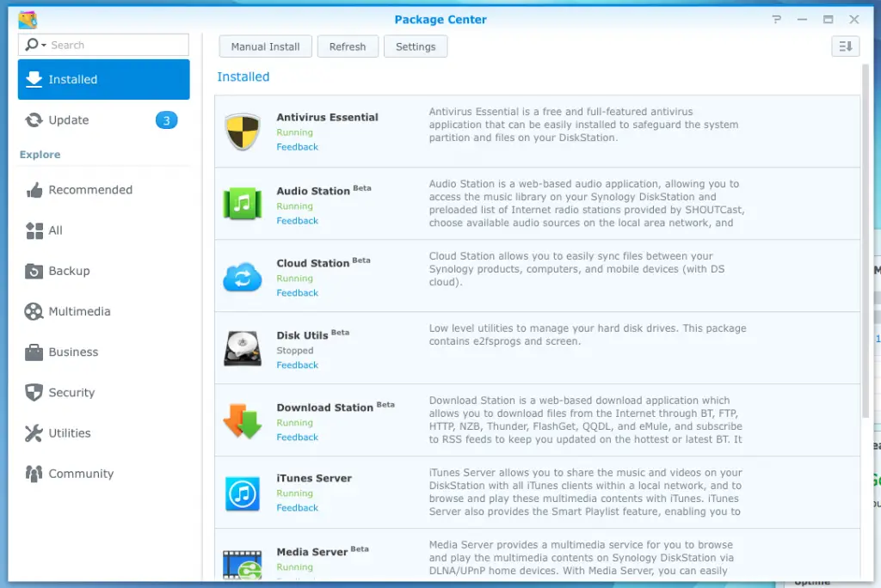Click the Community people icon
The height and width of the screenshot is (588, 881).
34,474
